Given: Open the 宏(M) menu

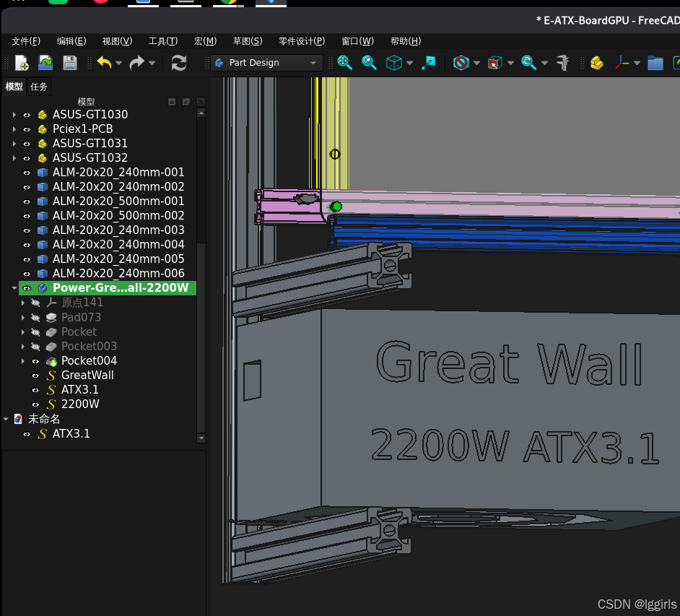Looking at the screenshot, I should coord(205,41).
